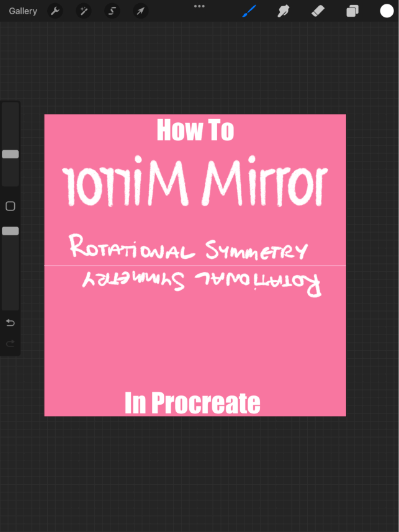Return to the Gallery
Screen dimensions: 399x532
point(23,11)
